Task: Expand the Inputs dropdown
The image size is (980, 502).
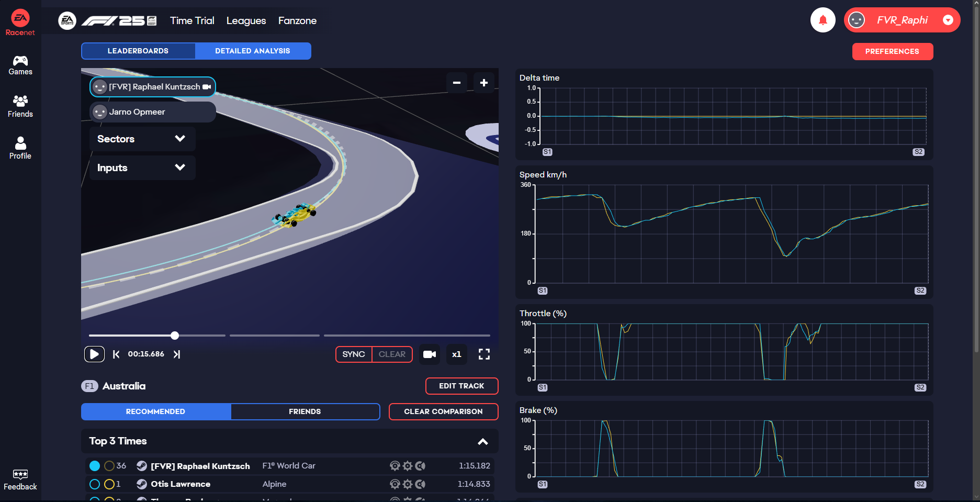Action: click(142, 168)
